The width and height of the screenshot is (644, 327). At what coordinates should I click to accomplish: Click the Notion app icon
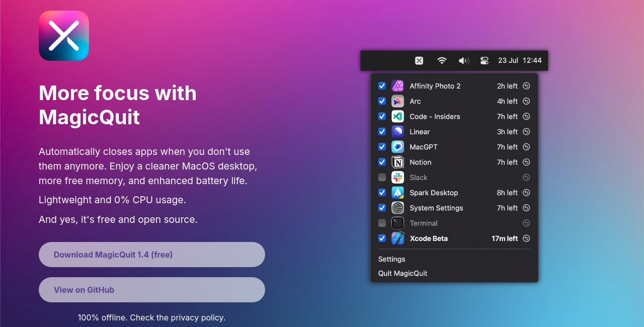tap(397, 162)
